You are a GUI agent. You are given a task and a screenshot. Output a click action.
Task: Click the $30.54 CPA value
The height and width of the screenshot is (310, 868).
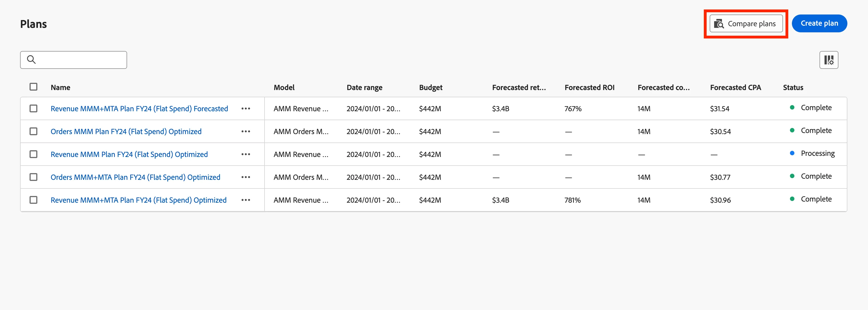721,132
